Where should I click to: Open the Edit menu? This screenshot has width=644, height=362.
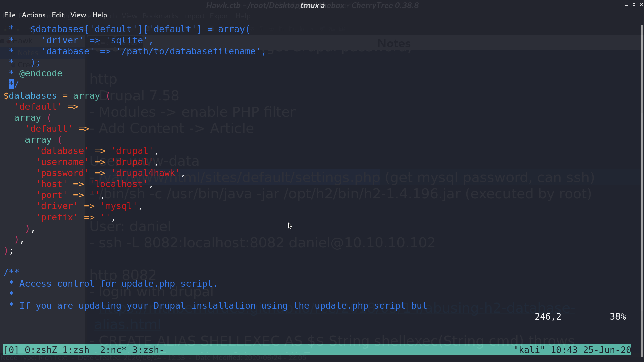click(x=58, y=15)
